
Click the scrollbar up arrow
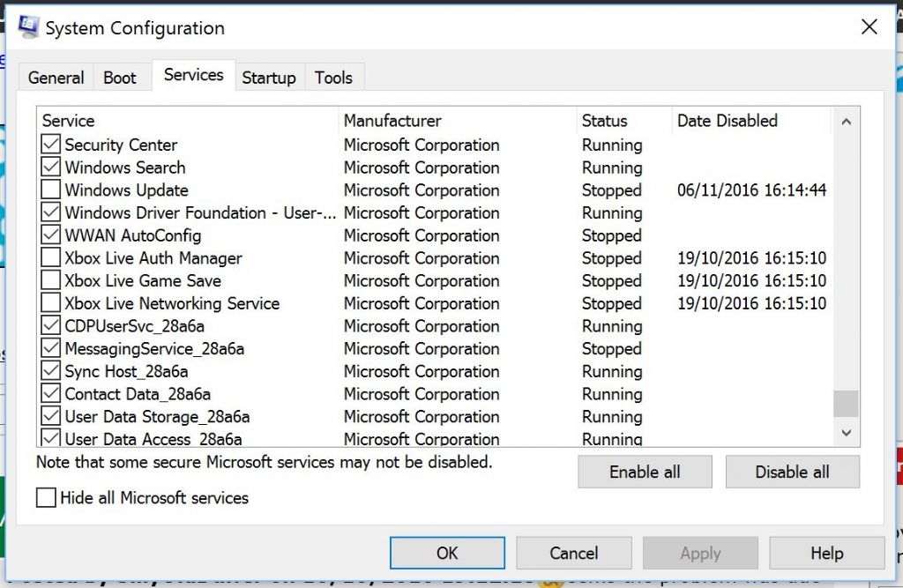[846, 122]
